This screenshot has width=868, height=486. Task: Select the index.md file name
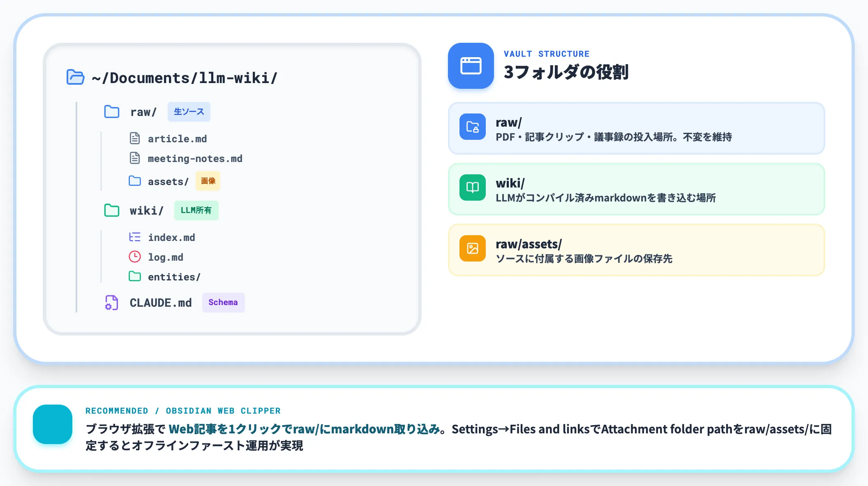(x=171, y=237)
